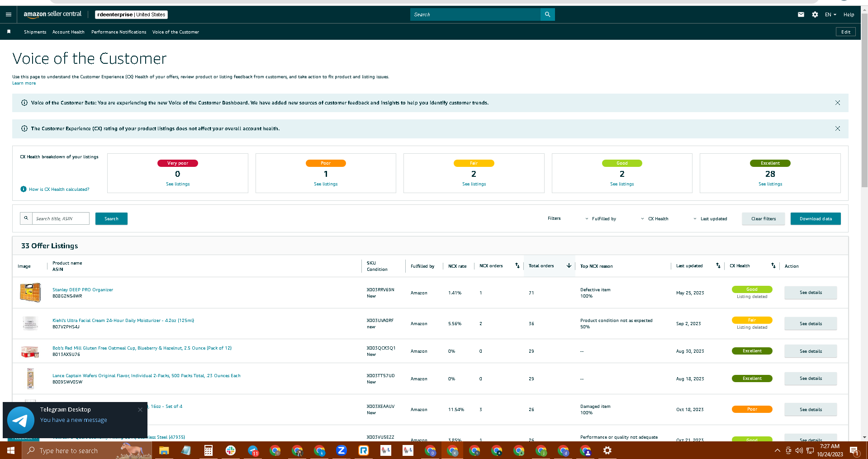The height and width of the screenshot is (459, 868).
Task: Open Windows Settings from the taskbar
Action: 607,450
